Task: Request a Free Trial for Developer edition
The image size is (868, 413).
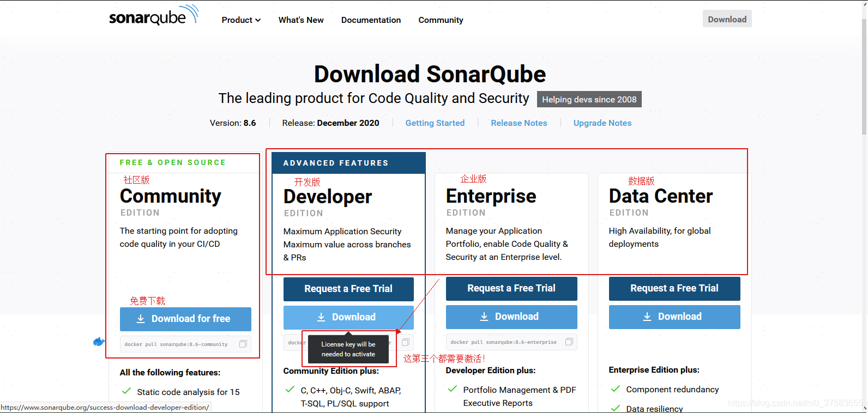Action: 348,289
